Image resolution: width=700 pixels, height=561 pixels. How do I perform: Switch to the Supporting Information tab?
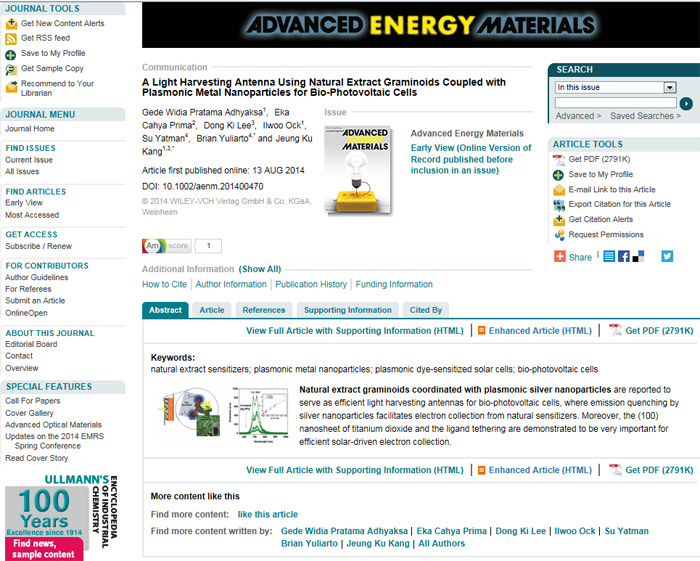[x=348, y=310]
